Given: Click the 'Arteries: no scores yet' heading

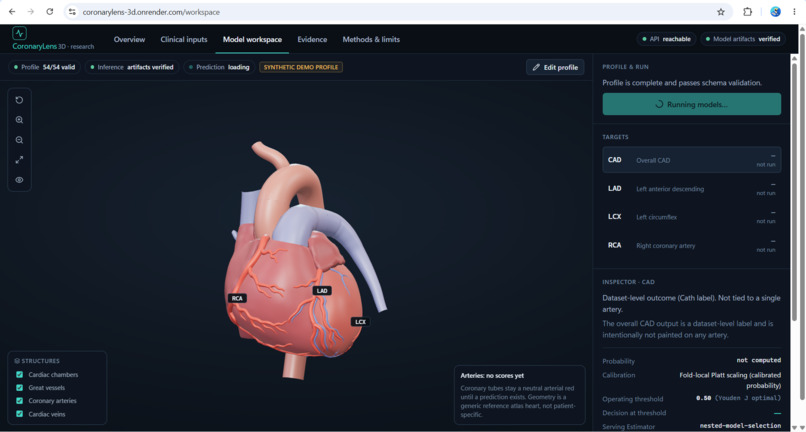Looking at the screenshot, I should tap(492, 376).
